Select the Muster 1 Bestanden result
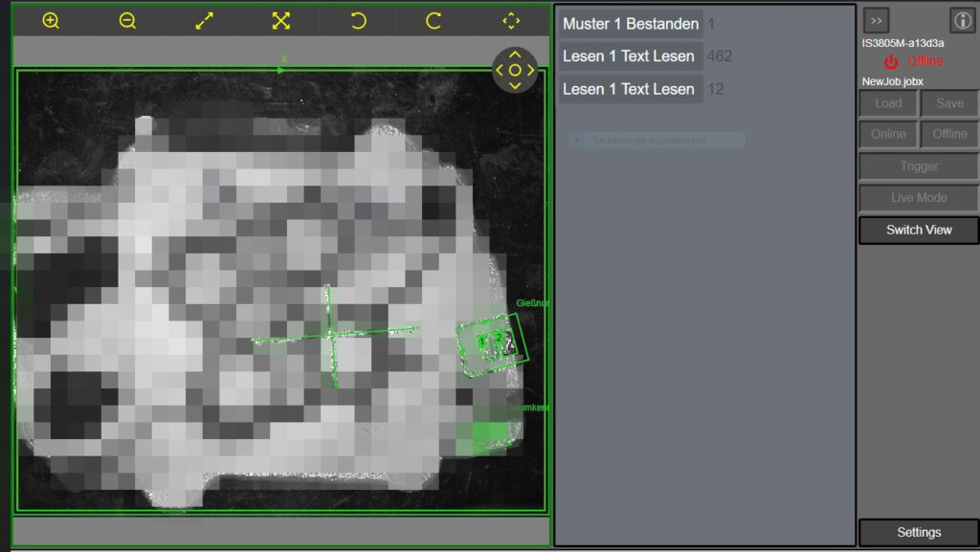The image size is (980, 552). (630, 24)
